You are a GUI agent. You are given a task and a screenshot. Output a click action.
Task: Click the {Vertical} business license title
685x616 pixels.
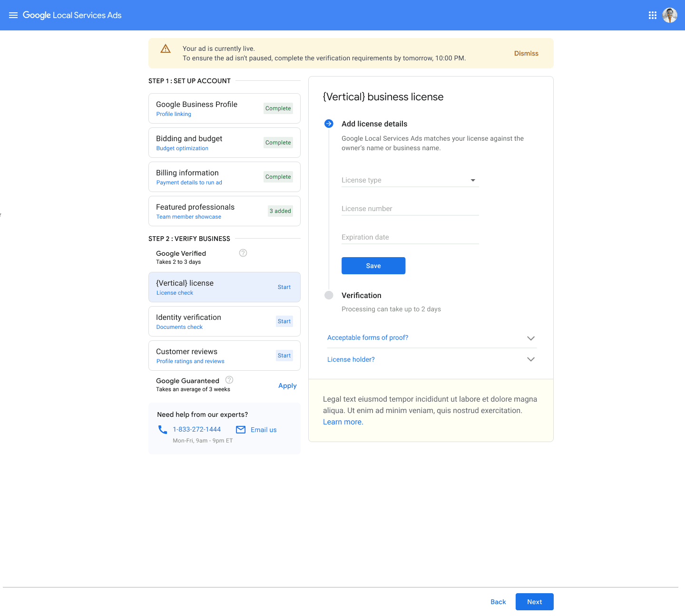pos(383,97)
